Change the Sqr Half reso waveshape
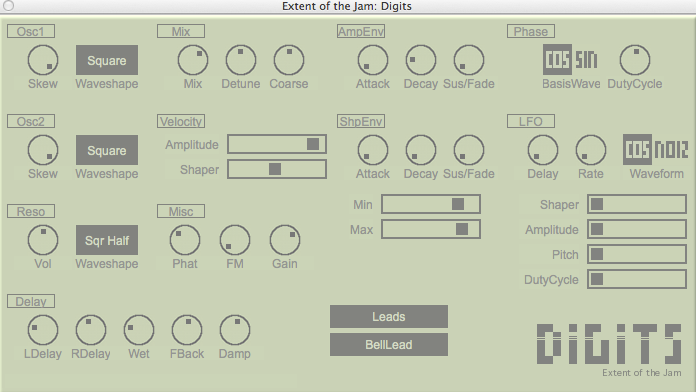Image resolution: width=696 pixels, height=392 pixels. click(x=107, y=240)
